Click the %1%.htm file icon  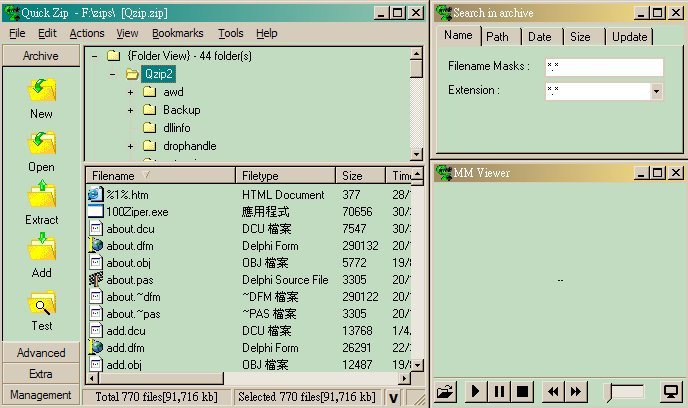tap(96, 194)
